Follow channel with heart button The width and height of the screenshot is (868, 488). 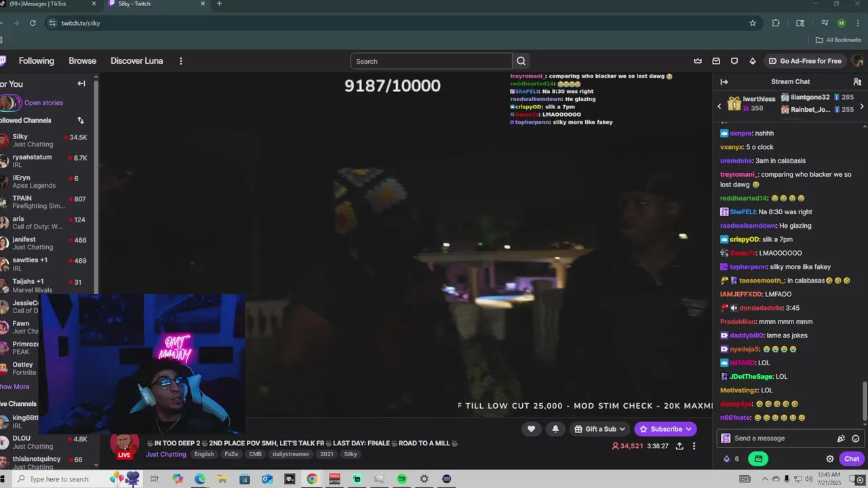tap(531, 428)
